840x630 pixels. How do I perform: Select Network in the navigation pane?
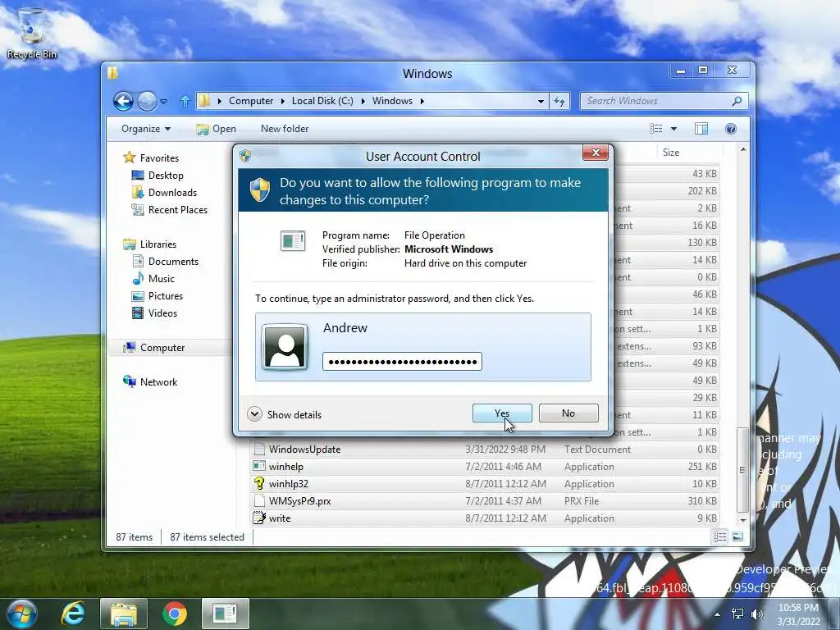150,381
